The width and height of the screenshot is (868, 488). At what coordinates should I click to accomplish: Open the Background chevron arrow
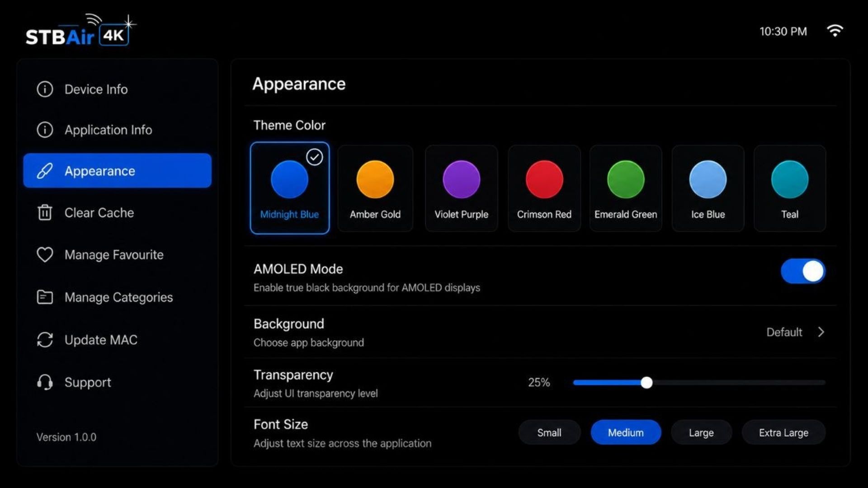[x=821, y=332]
